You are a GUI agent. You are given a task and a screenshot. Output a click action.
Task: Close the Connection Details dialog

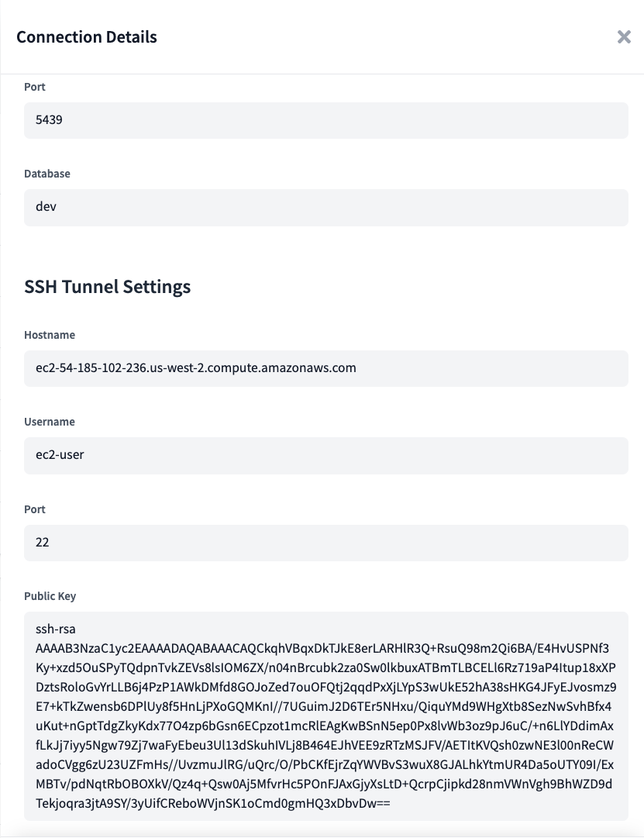[624, 36]
